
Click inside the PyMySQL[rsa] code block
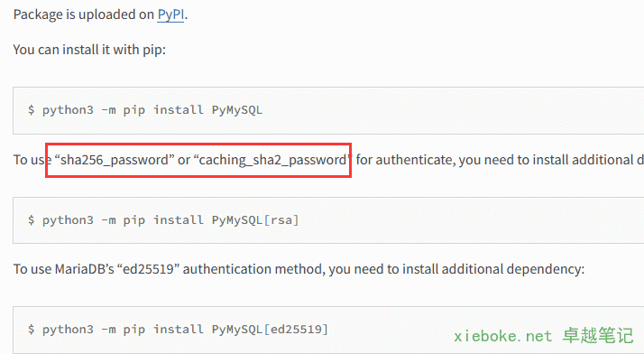[x=328, y=220]
